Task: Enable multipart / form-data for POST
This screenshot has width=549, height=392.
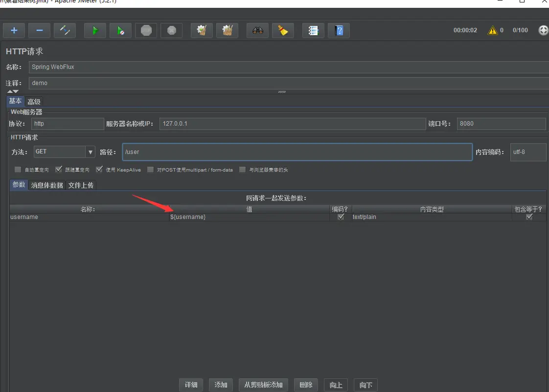Action: (x=150, y=170)
